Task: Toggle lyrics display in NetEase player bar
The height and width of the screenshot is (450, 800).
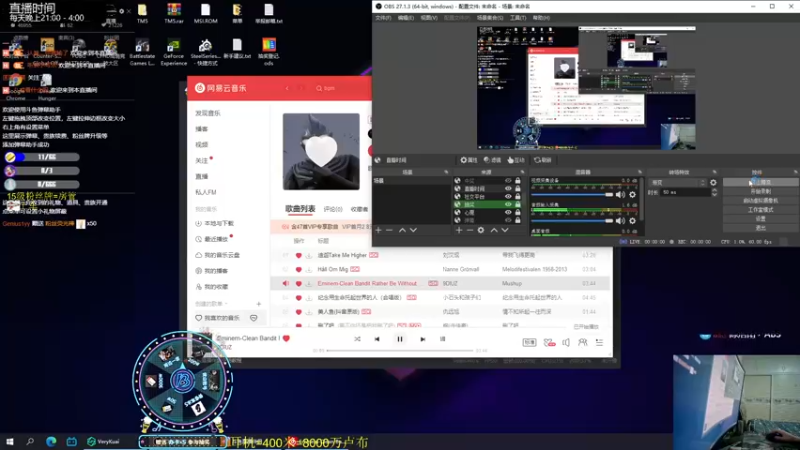Action: pos(442,339)
